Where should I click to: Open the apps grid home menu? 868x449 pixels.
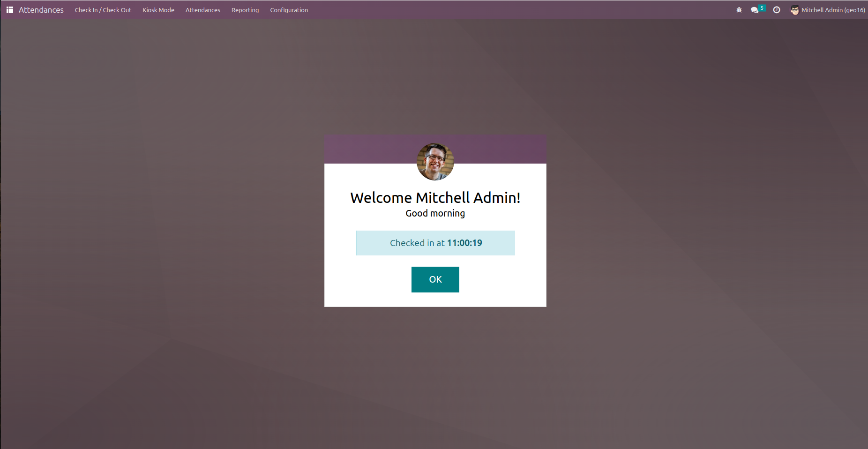click(x=9, y=10)
